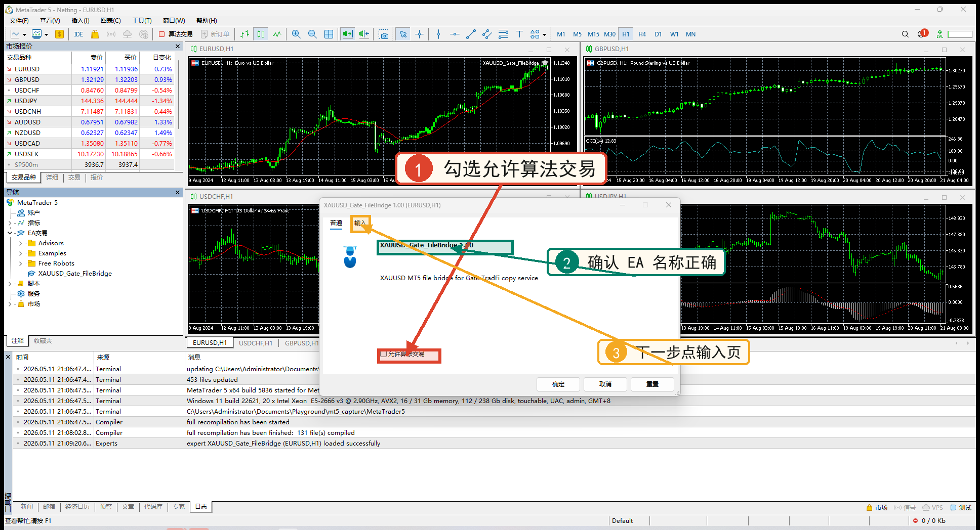
Task: Close the Market Watch panel
Action: [x=178, y=47]
